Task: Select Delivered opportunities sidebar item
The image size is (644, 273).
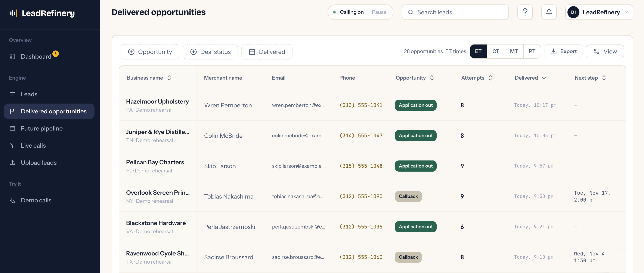Action: point(49,111)
